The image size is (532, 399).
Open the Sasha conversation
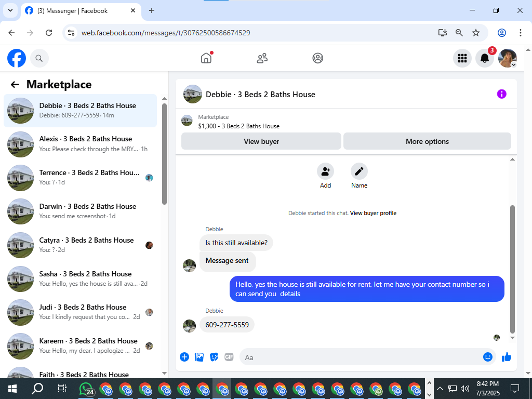(x=81, y=278)
